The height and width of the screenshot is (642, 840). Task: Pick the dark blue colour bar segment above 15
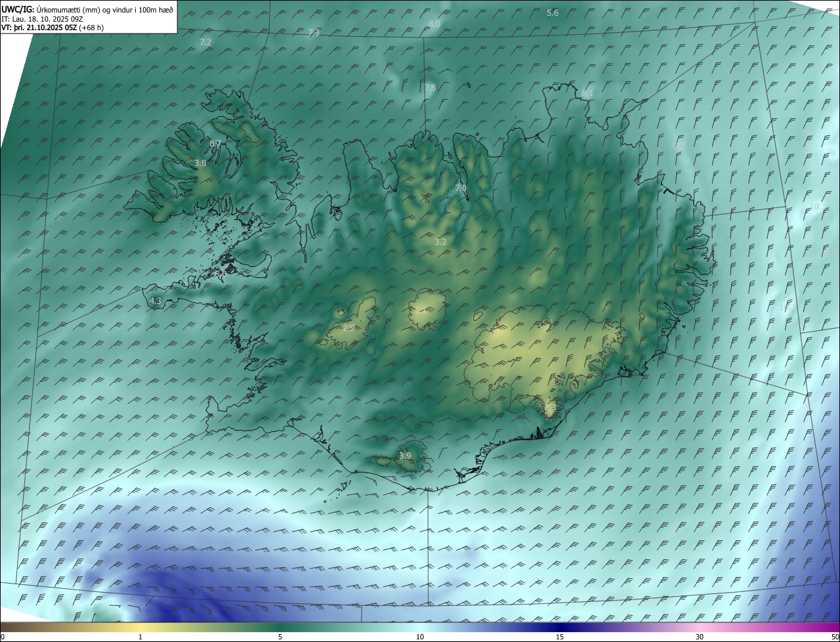560,627
